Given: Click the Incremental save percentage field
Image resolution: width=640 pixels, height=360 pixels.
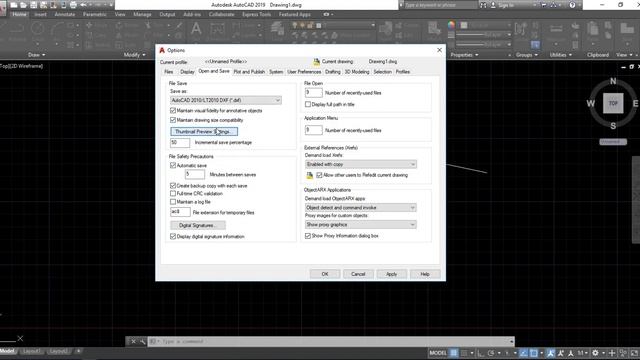Looking at the screenshot, I should pos(180,142).
